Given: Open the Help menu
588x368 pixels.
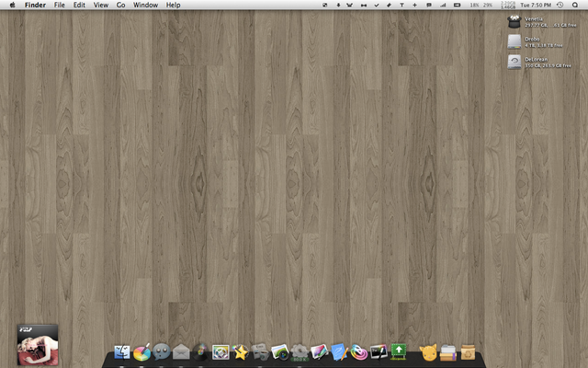Looking at the screenshot, I should click(x=173, y=5).
